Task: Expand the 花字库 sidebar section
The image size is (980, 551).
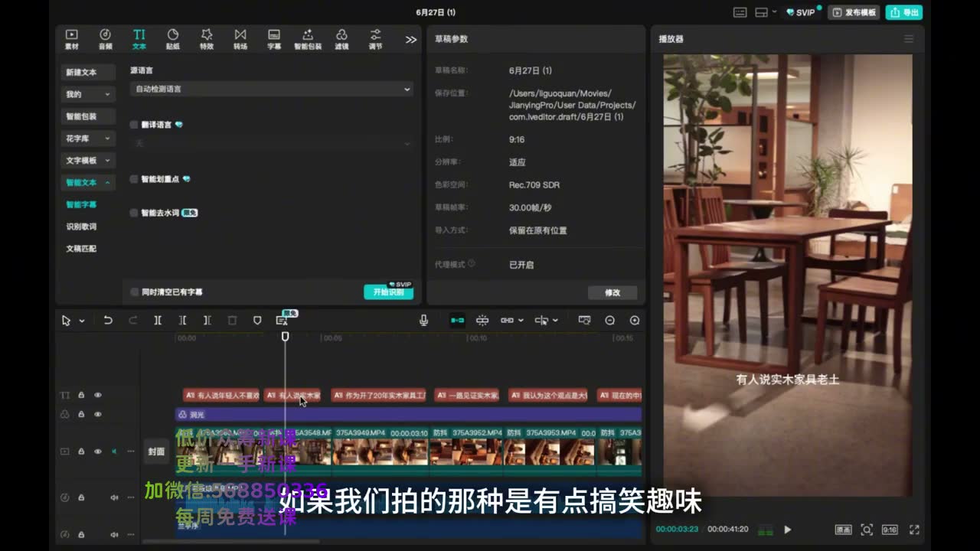Action: pos(89,139)
